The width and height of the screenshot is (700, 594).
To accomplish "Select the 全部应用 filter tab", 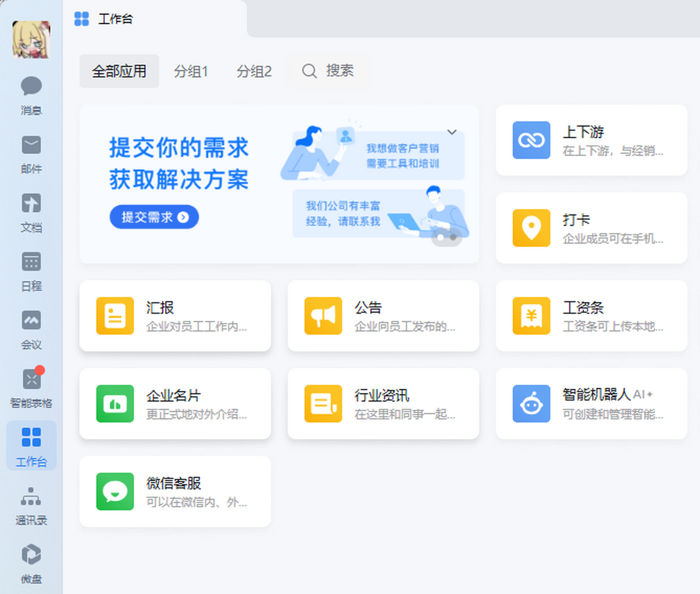I will [119, 71].
